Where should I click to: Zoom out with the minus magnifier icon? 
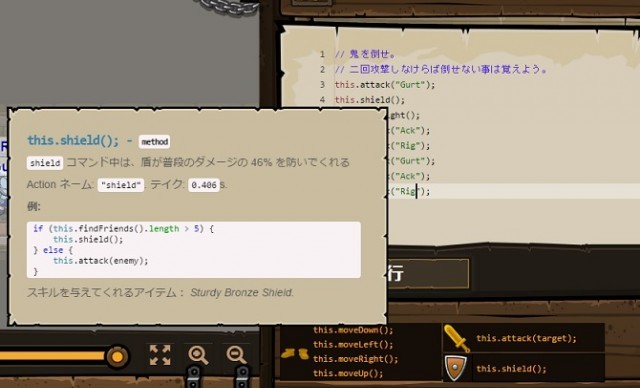coord(236,355)
